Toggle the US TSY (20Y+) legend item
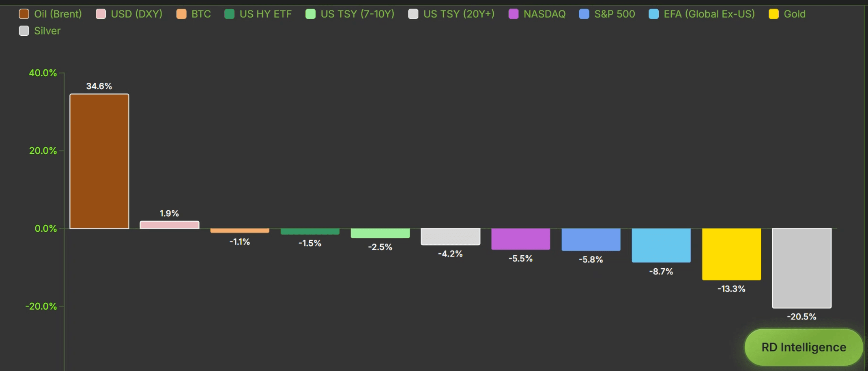Viewport: 868px width, 371px height. click(x=451, y=14)
